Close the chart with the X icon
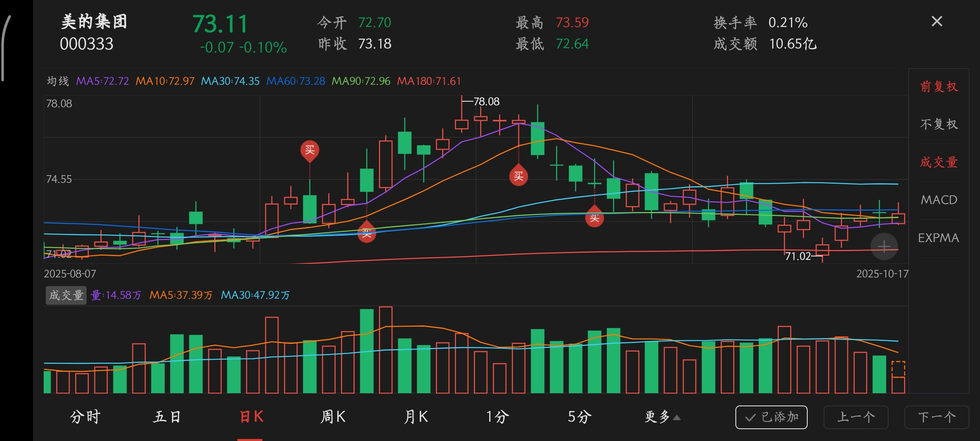This screenshot has width=980, height=441. click(x=937, y=21)
